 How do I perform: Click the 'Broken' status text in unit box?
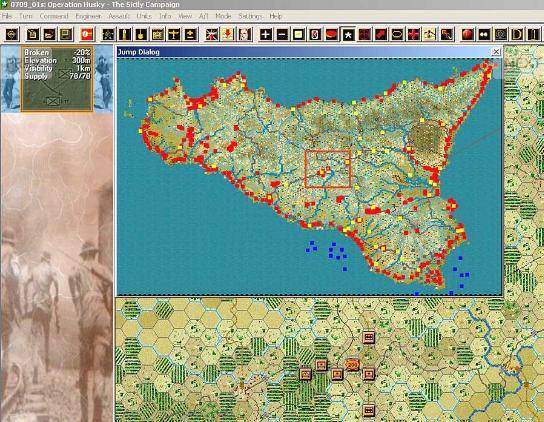36,52
